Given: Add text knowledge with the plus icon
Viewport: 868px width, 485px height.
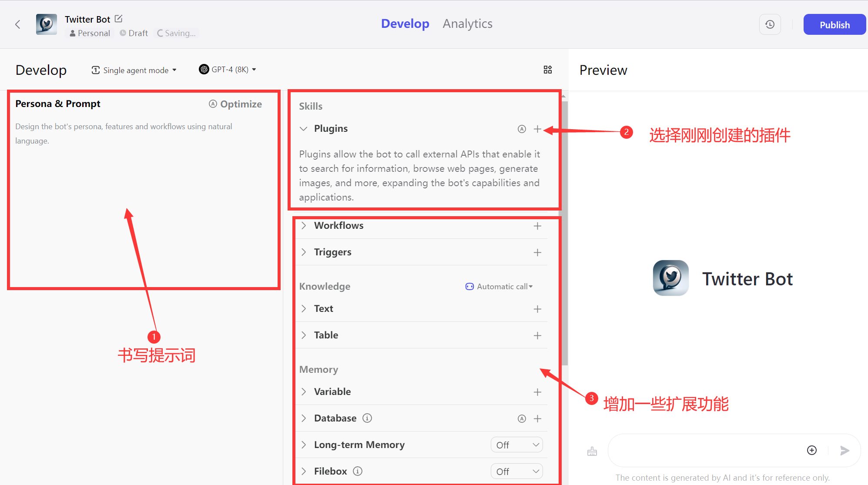Looking at the screenshot, I should (x=537, y=309).
